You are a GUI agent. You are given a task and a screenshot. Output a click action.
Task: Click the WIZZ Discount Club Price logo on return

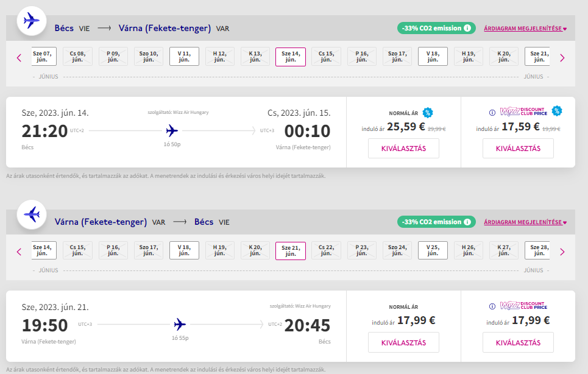(522, 306)
